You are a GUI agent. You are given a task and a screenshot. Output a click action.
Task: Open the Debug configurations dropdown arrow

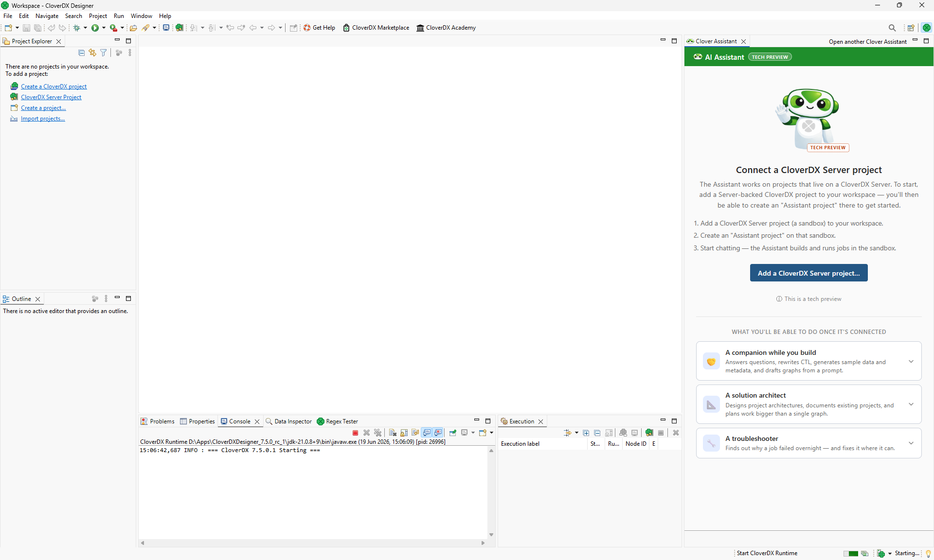click(85, 28)
